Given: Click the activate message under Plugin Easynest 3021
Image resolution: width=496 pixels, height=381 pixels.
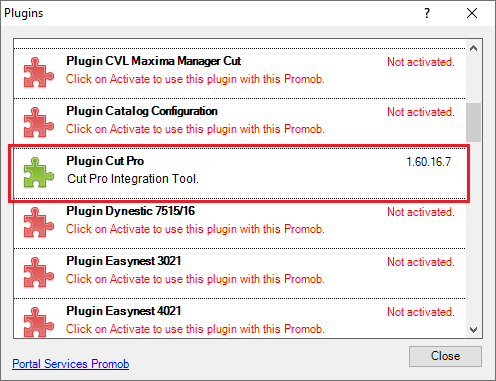Looking at the screenshot, I should coord(195,279).
